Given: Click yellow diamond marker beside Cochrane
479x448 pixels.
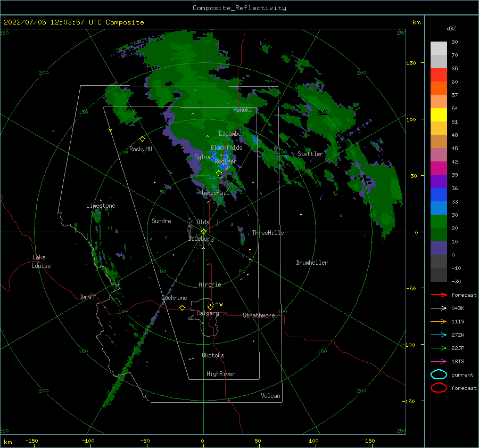Looking at the screenshot, I should 183,307.
